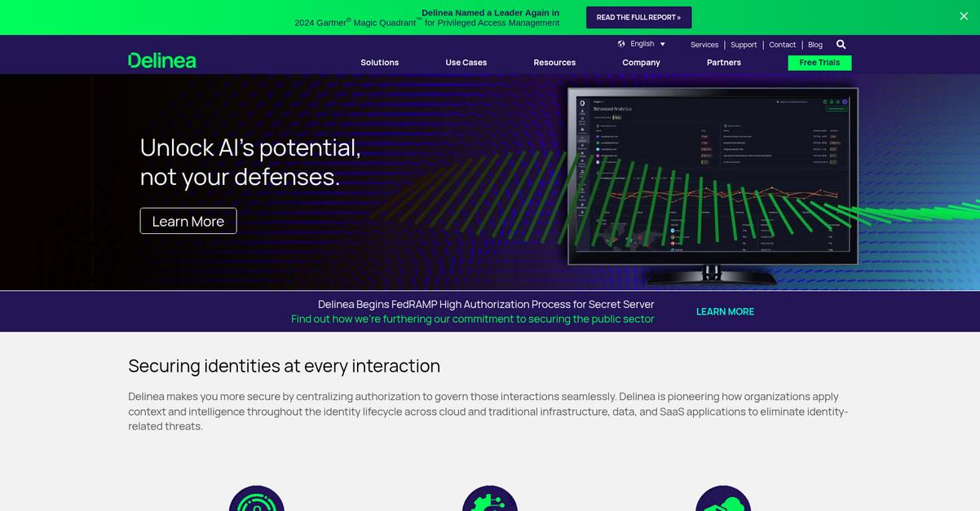Viewport: 980px width, 511px height.
Task: Click the gear circuit circle icon
Action: [490, 499]
